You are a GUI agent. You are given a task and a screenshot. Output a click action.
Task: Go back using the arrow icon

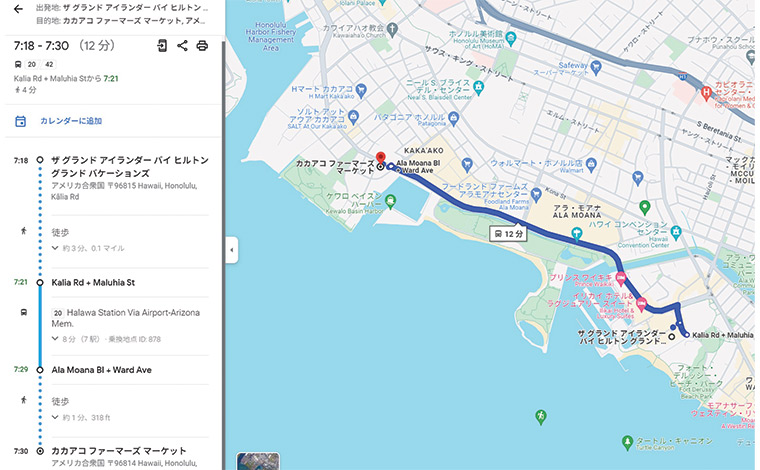click(x=18, y=9)
